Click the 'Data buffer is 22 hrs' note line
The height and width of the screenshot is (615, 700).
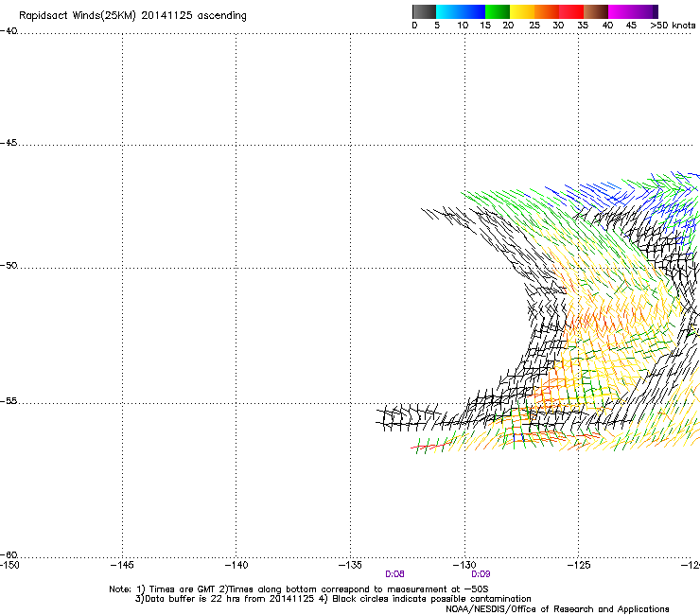[x=333, y=599]
